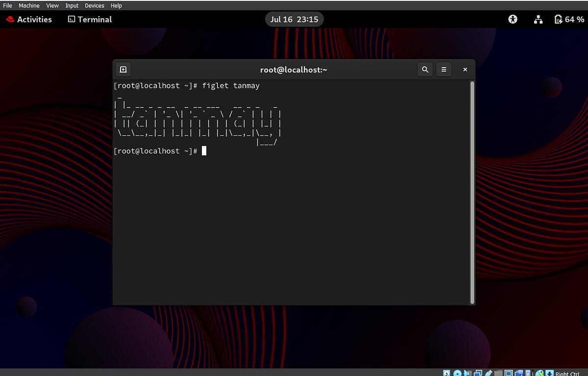Open the Machine menu
The image size is (588, 376).
point(30,5)
